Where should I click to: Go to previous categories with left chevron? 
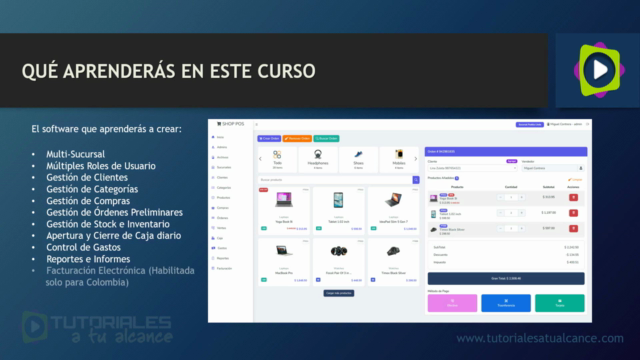click(260, 159)
